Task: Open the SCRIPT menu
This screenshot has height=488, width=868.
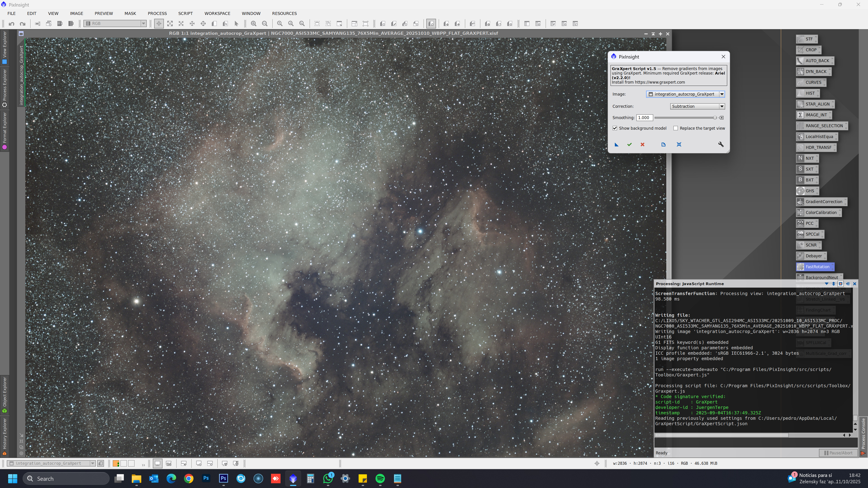Action: tap(185, 14)
